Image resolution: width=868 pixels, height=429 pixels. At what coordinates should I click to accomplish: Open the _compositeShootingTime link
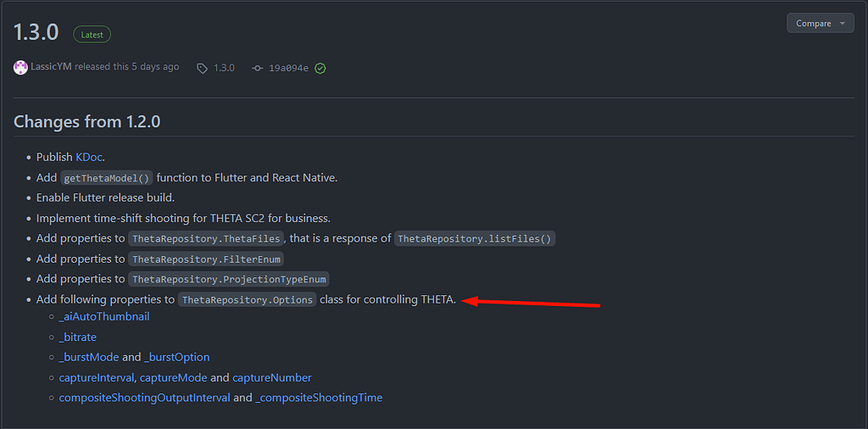click(319, 398)
